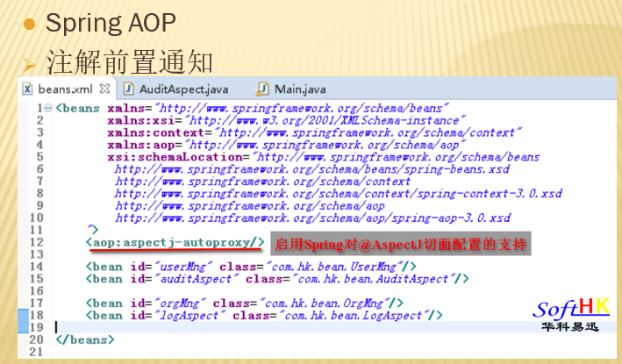Click the orgMng bean definition on line 17
The width and height of the screenshot is (622, 364).
pos(245,303)
